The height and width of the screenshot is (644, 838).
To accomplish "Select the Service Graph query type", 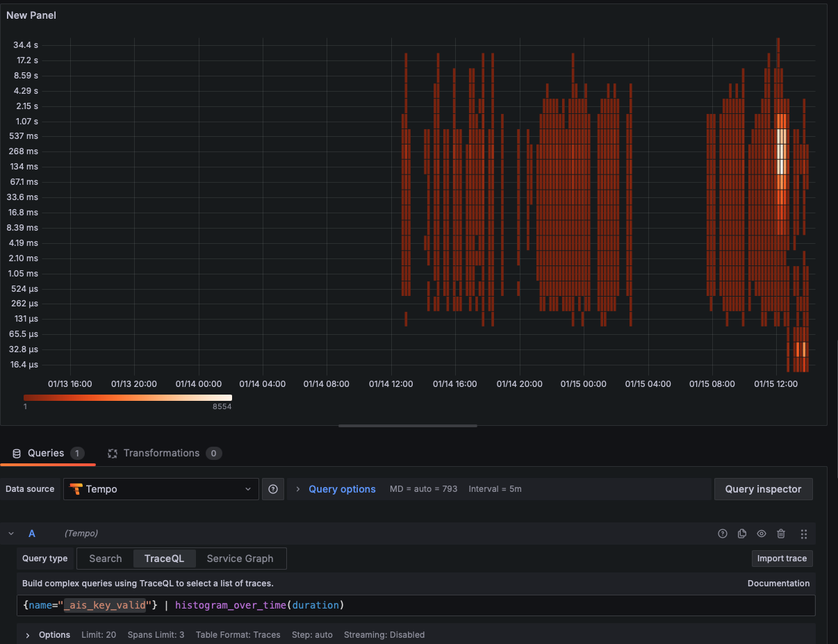I will click(x=240, y=559).
